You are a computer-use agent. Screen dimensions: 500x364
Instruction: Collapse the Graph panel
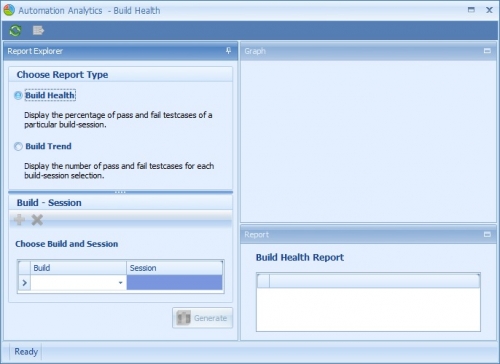[x=487, y=51]
